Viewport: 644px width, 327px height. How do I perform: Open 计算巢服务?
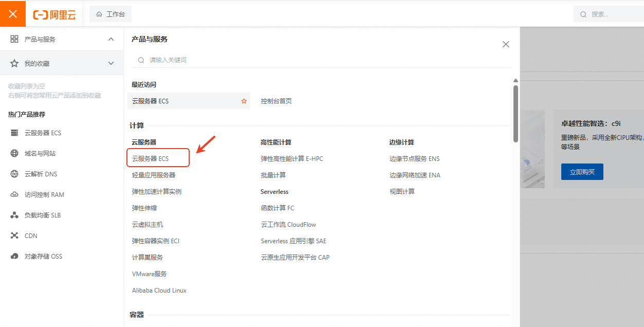point(148,258)
